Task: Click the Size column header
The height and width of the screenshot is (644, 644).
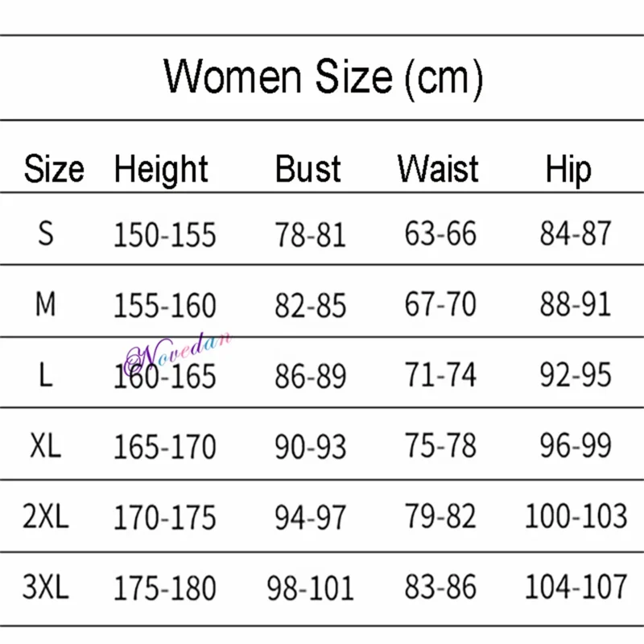Action: pos(54,170)
